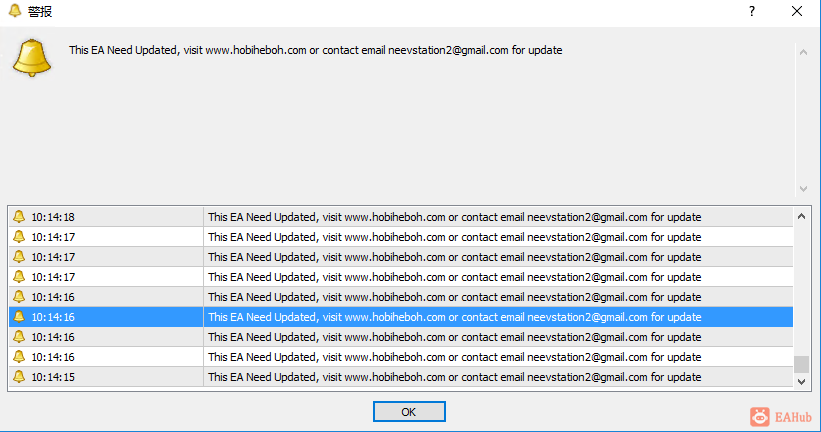Click the alert message beside the large bell
The height and width of the screenshot is (432, 821).
pyautogui.click(x=315, y=50)
